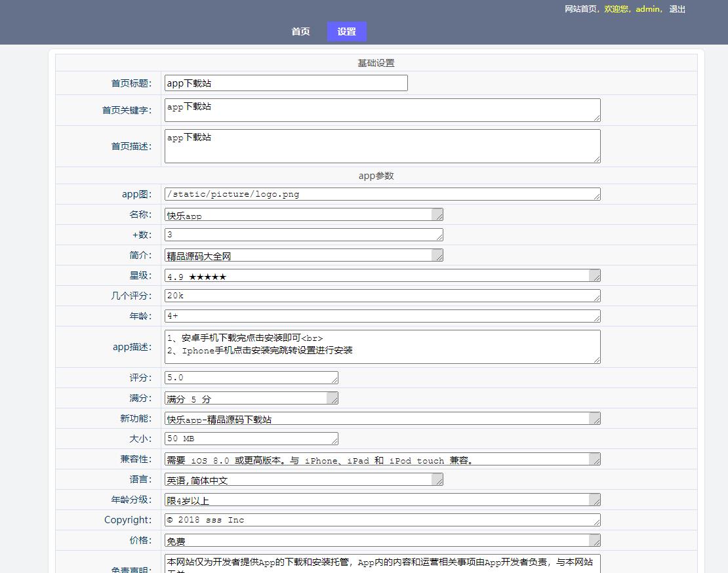This screenshot has width=728, height=573.
Task: Select the 兼容性 compatibility text field
Action: (x=378, y=459)
